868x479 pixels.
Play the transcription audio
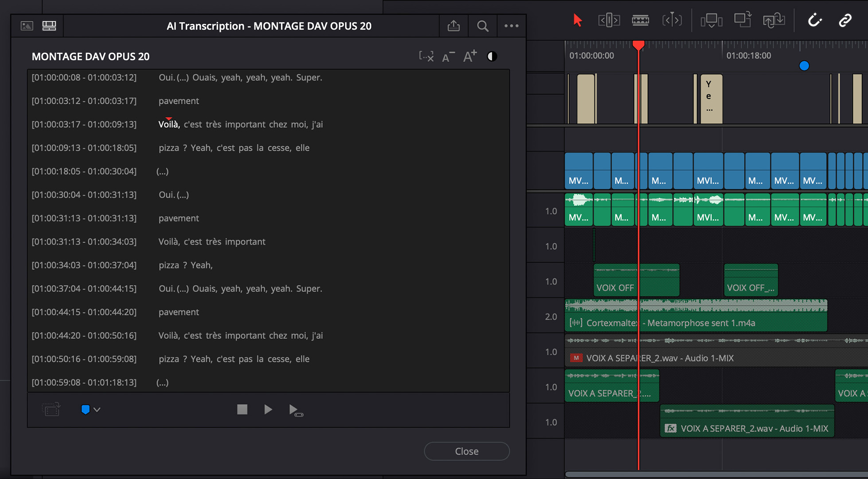268,409
